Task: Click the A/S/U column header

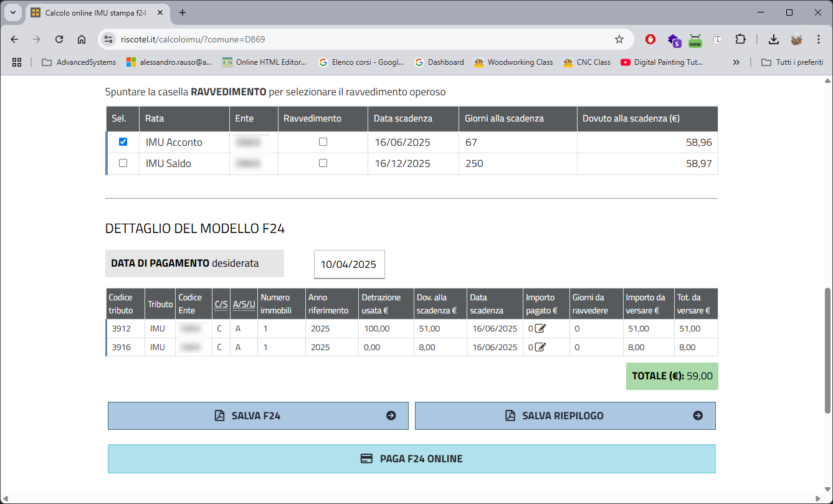Action: (244, 304)
